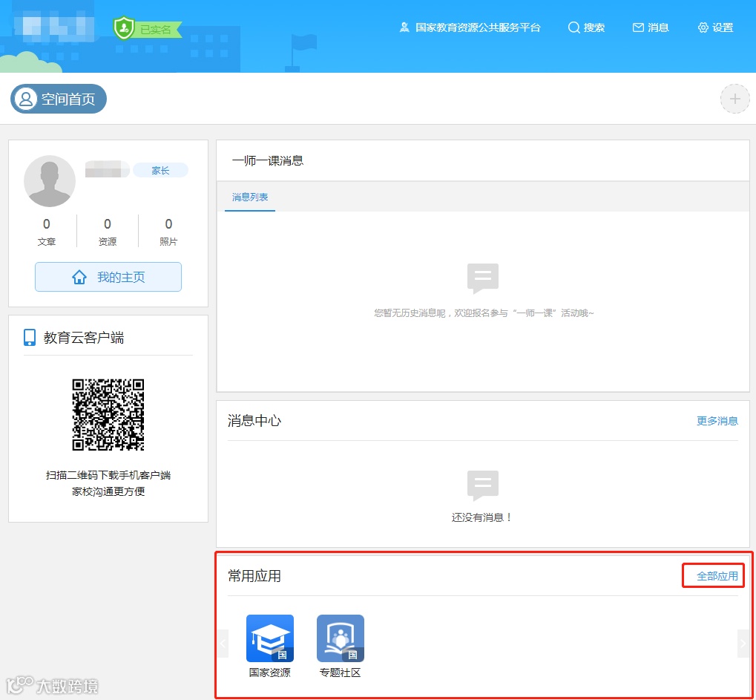Click 扫描二维码下载手机客户端 caption
The width and height of the screenshot is (756, 700).
coord(108,475)
